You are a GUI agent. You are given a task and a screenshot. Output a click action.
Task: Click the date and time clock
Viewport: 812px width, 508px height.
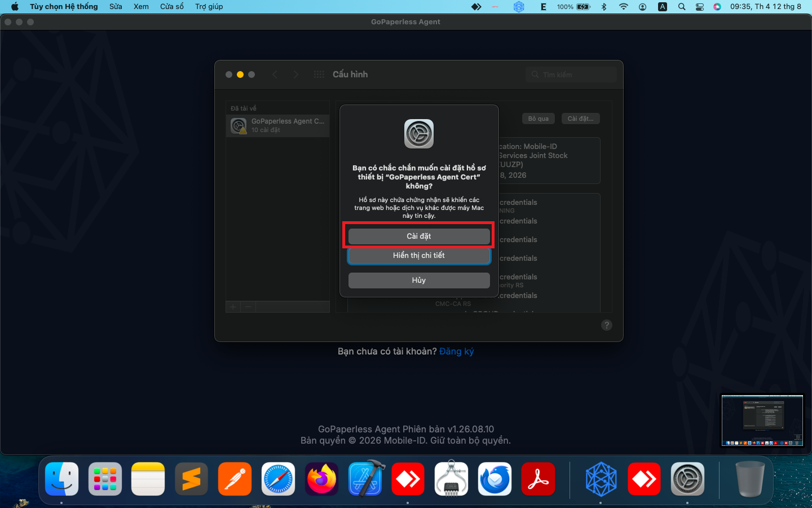(x=766, y=7)
